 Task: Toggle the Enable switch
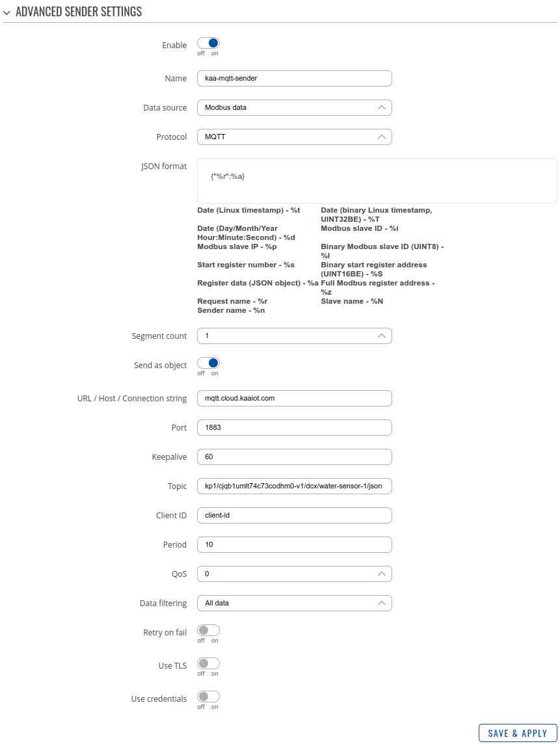[x=208, y=44]
